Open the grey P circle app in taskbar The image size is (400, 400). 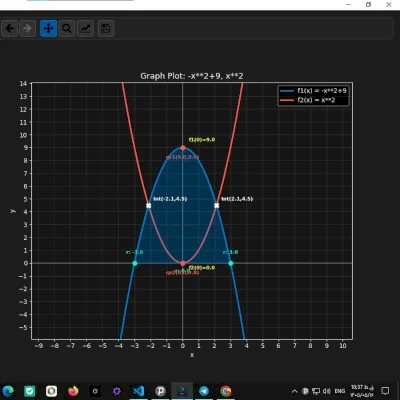160,391
